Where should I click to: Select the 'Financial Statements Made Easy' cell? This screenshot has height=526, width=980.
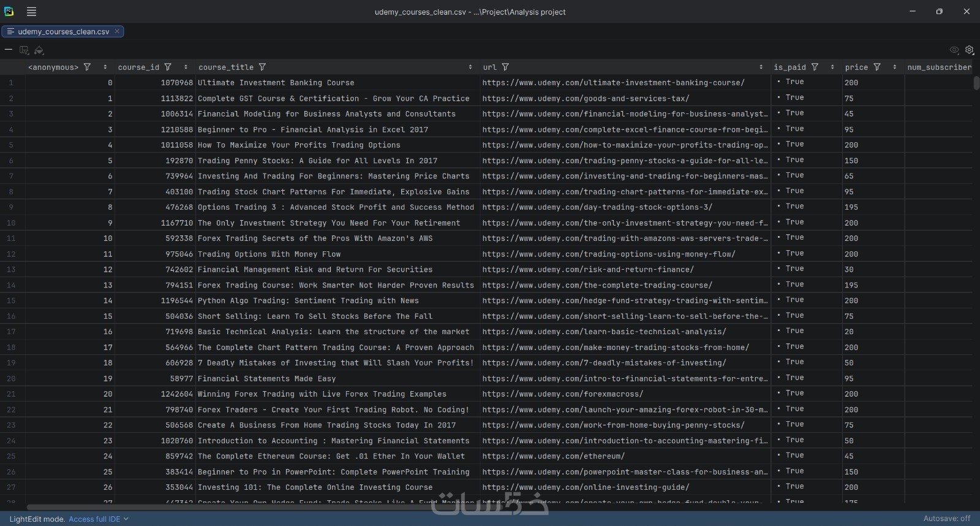pos(337,379)
